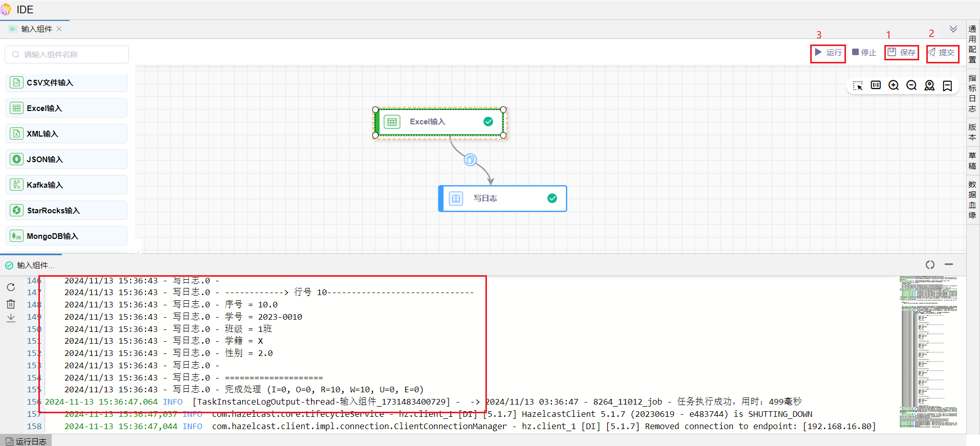Select Excel输入 in the component list

point(66,108)
